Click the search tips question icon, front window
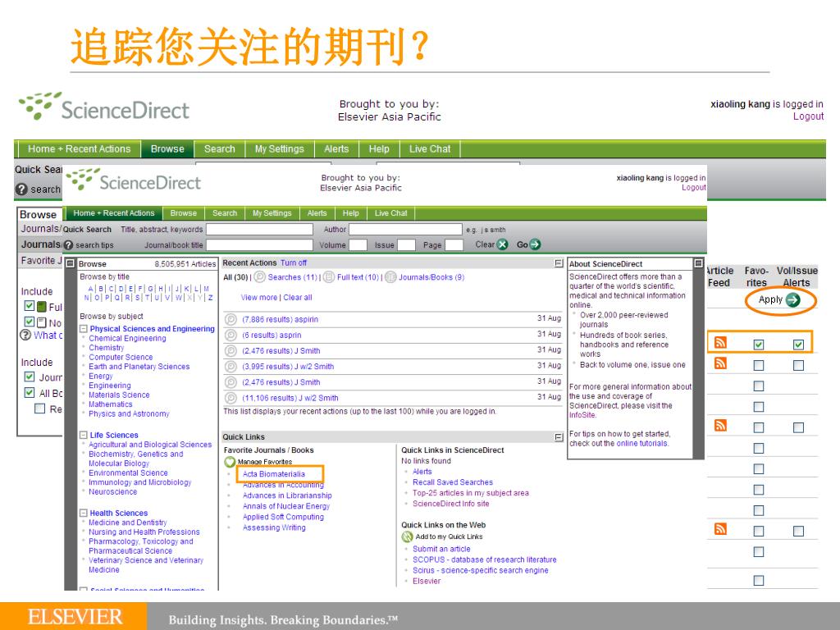Screen dimensions: 840x630 pyautogui.click(x=68, y=244)
